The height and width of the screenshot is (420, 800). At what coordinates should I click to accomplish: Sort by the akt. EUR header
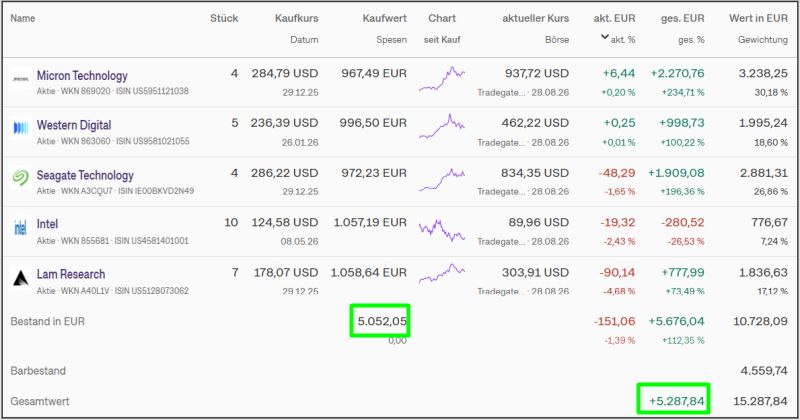point(614,18)
